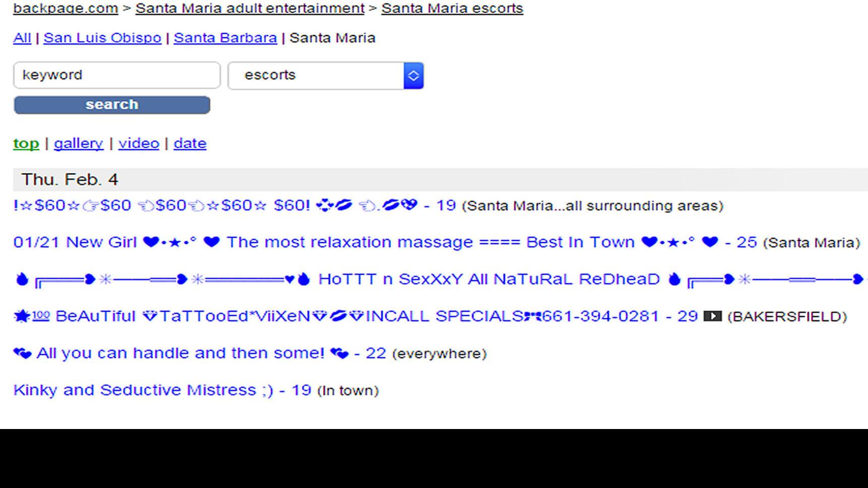Select the All region link
868x488 pixels.
[22, 38]
